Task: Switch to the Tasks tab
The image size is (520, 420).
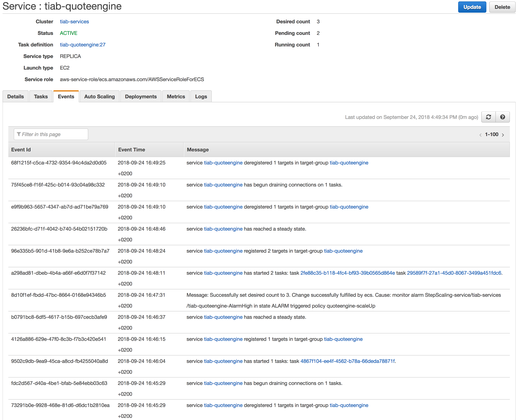Action: point(41,97)
